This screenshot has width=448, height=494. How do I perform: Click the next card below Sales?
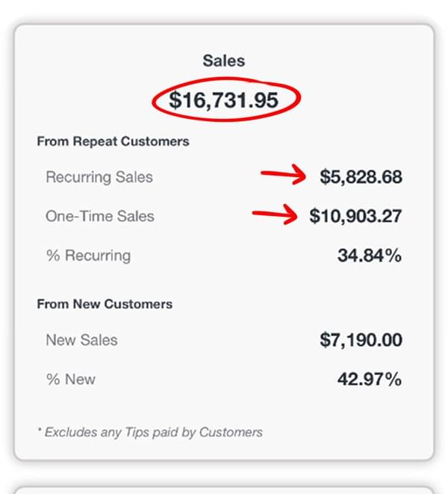(x=223, y=488)
